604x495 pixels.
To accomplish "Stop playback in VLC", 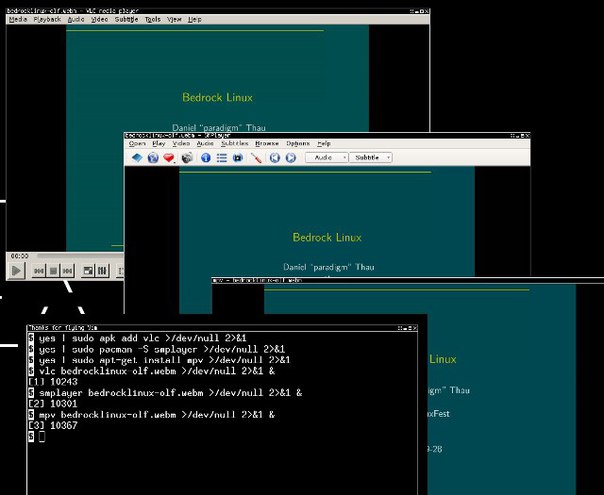I will (x=55, y=270).
